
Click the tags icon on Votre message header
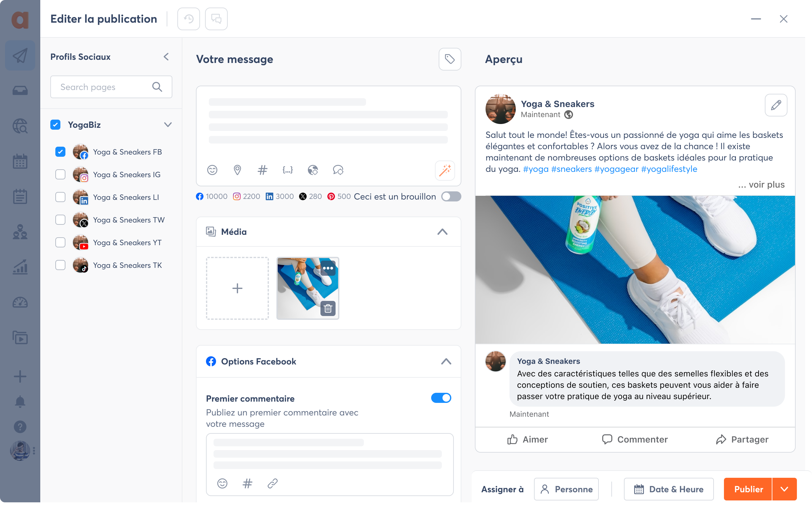coord(449,59)
